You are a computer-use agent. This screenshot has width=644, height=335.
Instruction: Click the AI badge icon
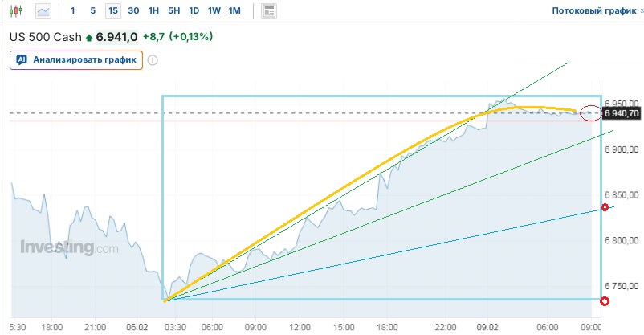[x=22, y=59]
